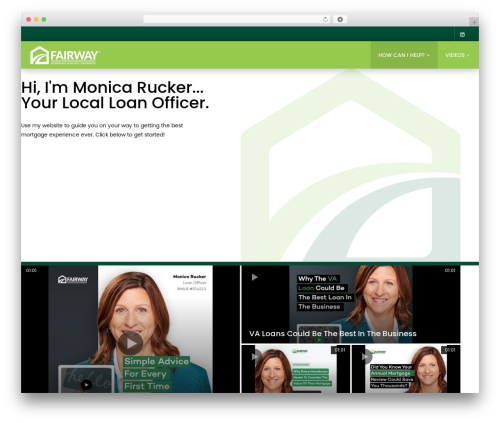500x423 pixels.
Task: Click Fairway logo inside first video thumbnail
Action: [73, 279]
